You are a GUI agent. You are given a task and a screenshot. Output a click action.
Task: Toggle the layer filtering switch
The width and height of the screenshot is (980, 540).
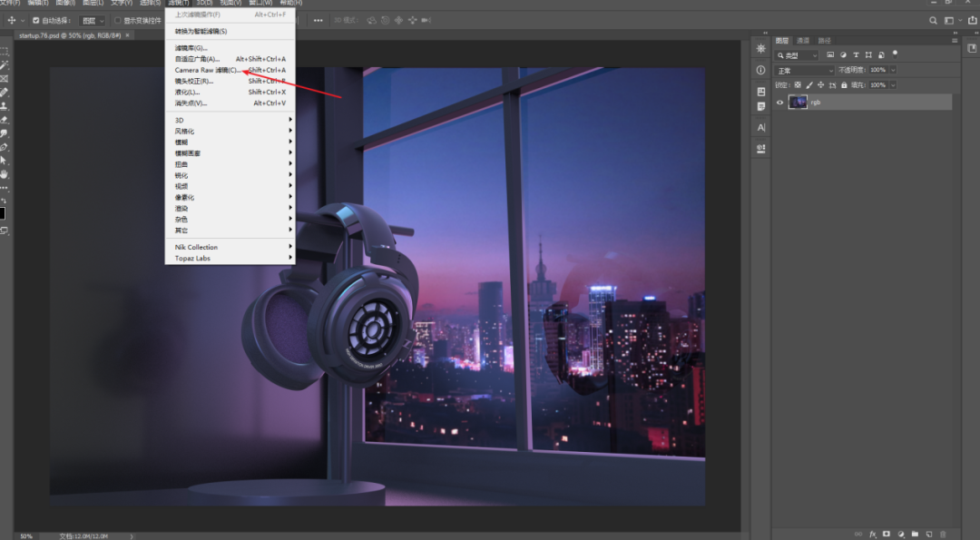click(895, 54)
